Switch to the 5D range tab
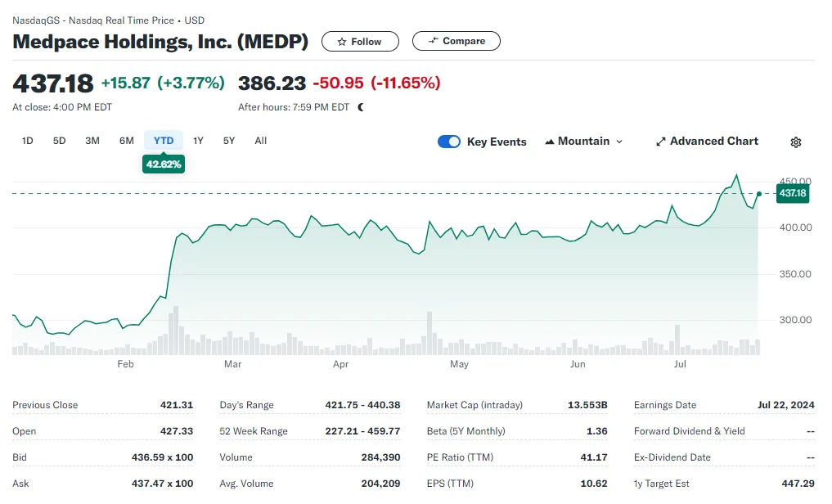Screen dimensions: 832x504 pyautogui.click(x=60, y=141)
